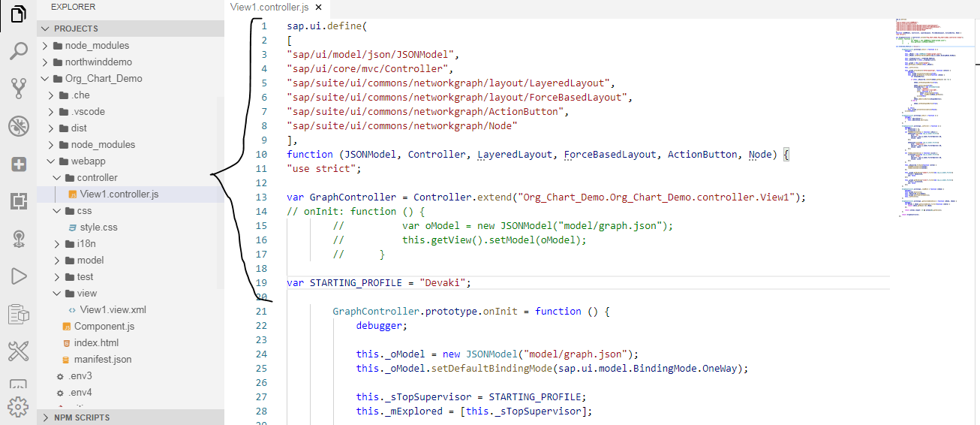Open the wrench and screwdriver tools icon

tap(18, 350)
